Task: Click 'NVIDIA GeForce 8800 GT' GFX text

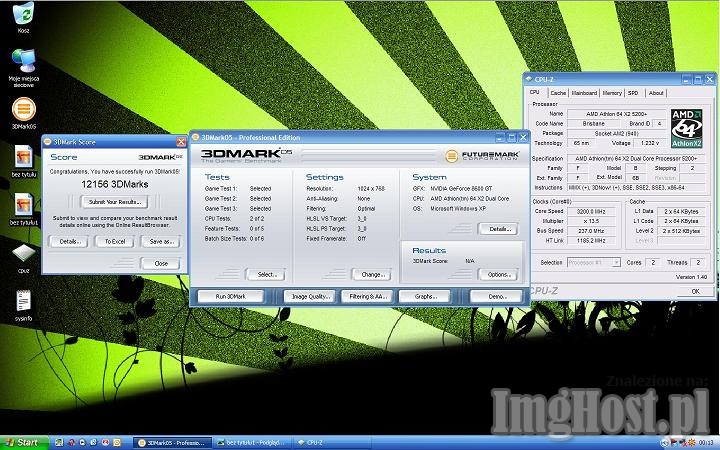Action: pos(461,189)
